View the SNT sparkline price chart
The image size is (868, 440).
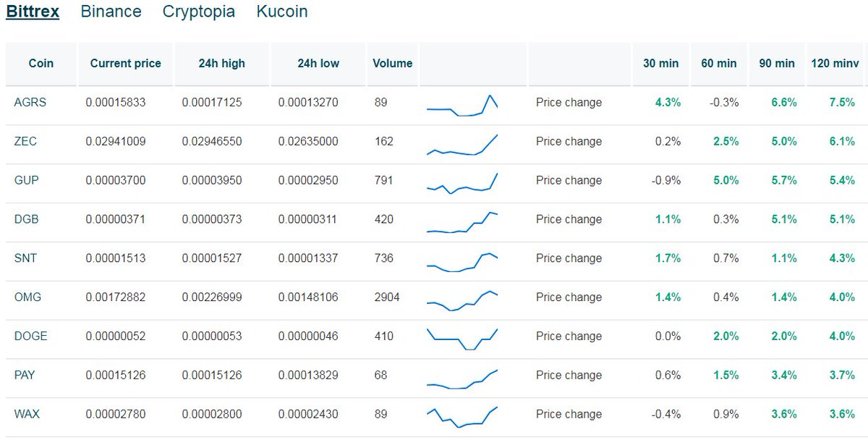462,261
